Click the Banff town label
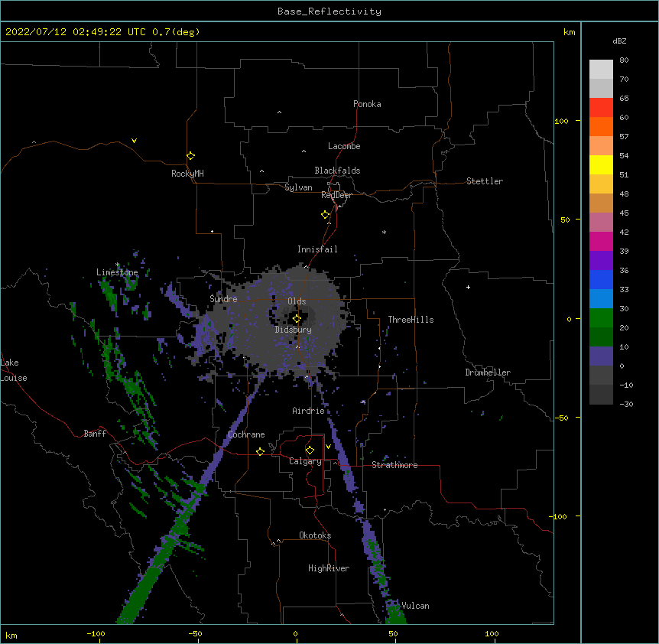The height and width of the screenshot is (644, 659). tap(95, 434)
